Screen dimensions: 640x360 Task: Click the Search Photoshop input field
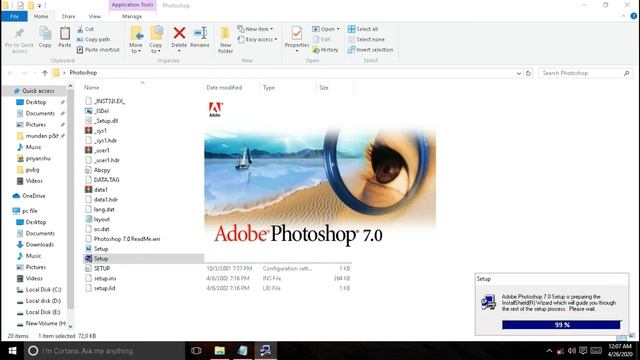tap(581, 73)
